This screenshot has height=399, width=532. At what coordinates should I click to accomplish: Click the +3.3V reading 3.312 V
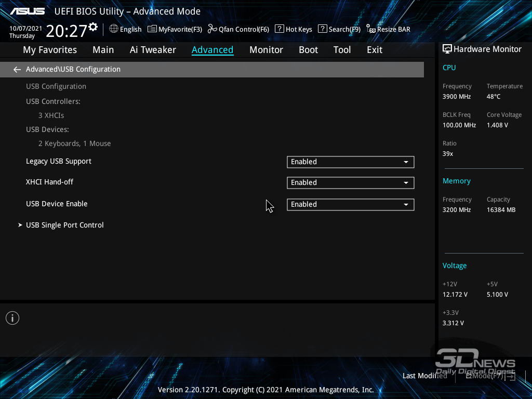pos(453,323)
